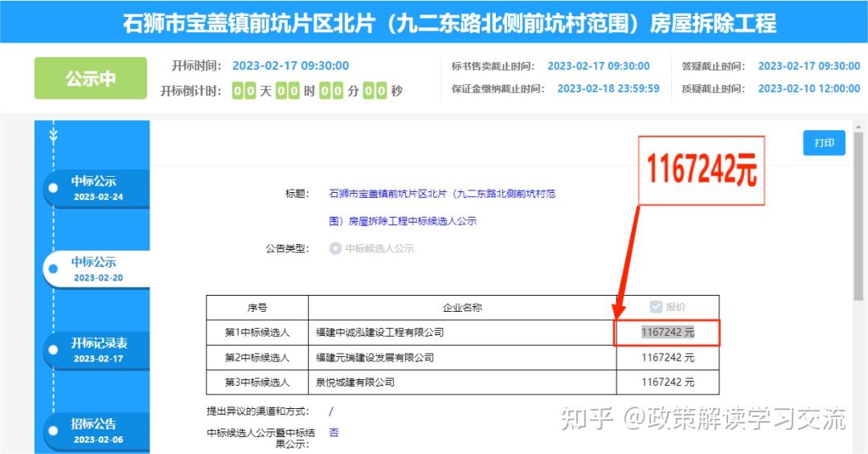
Task: Click company 福建元瑞建设发展有限公司
Action: pos(375,358)
